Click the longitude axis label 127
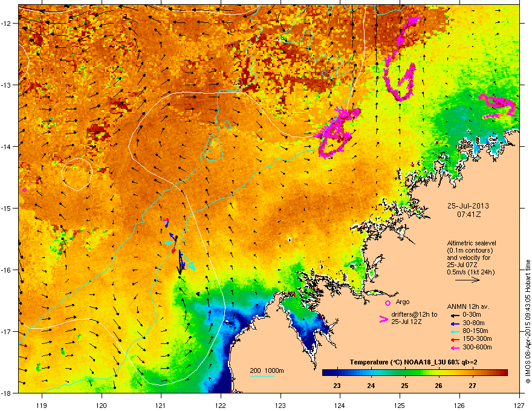The height and width of the screenshot is (411, 532). (x=519, y=405)
